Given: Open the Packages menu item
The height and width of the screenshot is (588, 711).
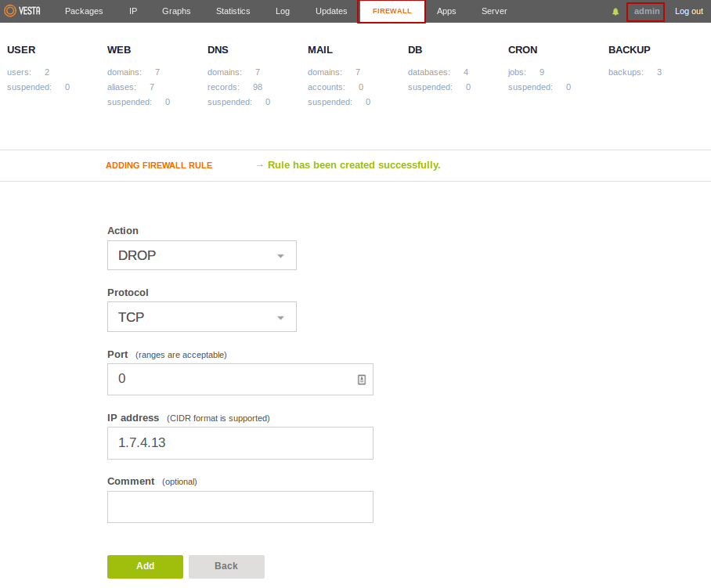Looking at the screenshot, I should (x=84, y=12).
